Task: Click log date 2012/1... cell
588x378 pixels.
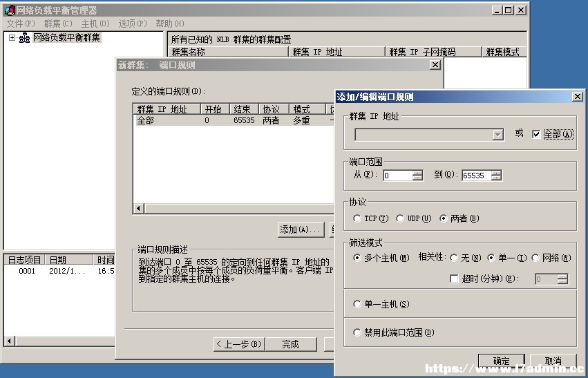Action: [67, 271]
